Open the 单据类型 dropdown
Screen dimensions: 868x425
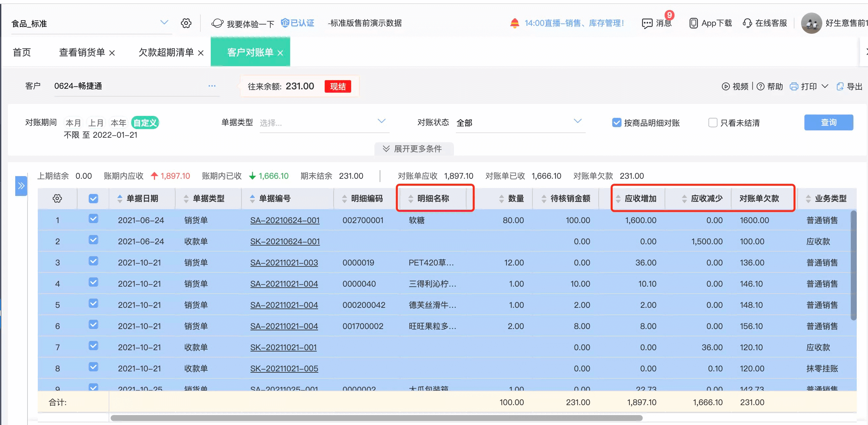[324, 122]
